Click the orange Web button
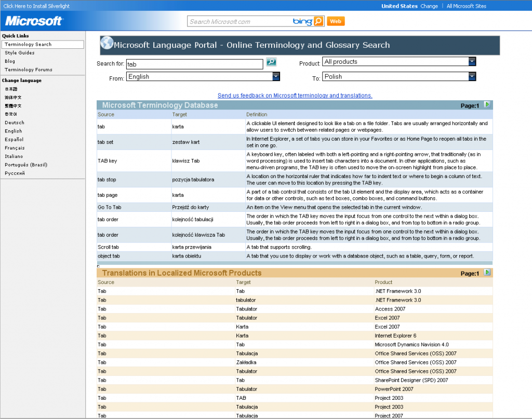Viewport: 532px width, 419px height. pos(336,21)
